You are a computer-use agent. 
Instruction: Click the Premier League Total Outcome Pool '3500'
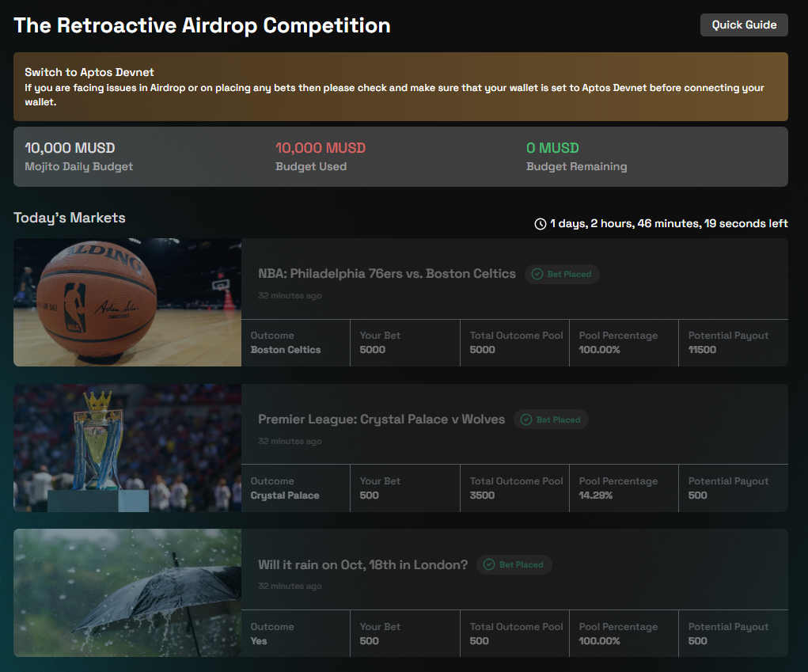click(x=482, y=495)
